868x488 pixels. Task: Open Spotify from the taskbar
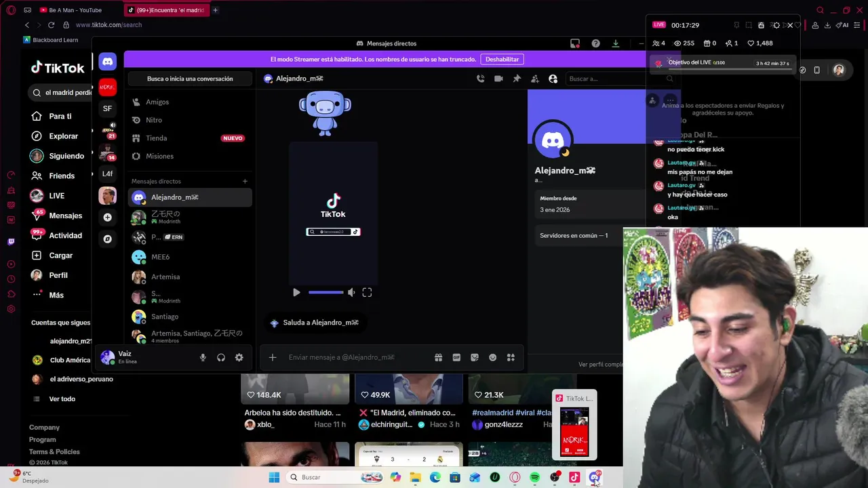tap(535, 477)
